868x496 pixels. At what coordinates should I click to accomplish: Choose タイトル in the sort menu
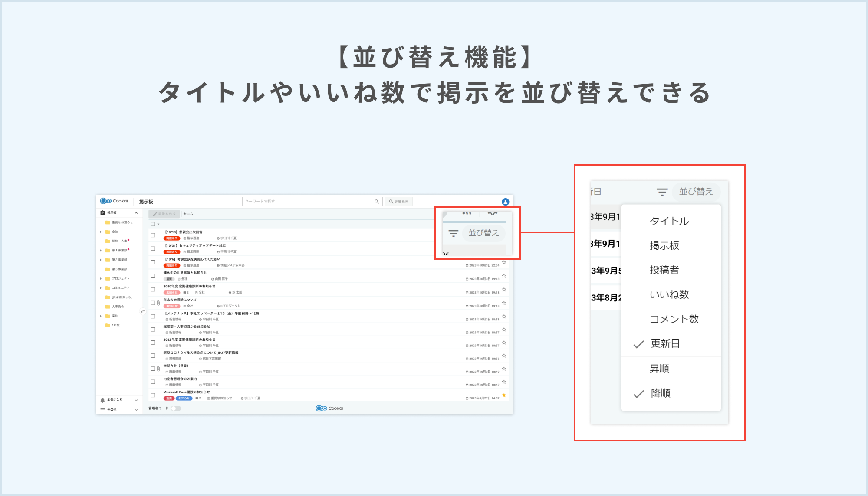(x=671, y=221)
